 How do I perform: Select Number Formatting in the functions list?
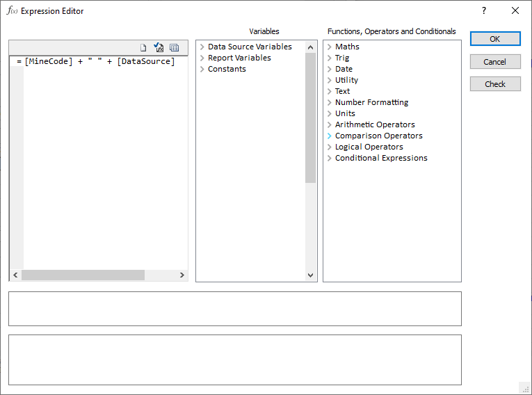pos(371,102)
